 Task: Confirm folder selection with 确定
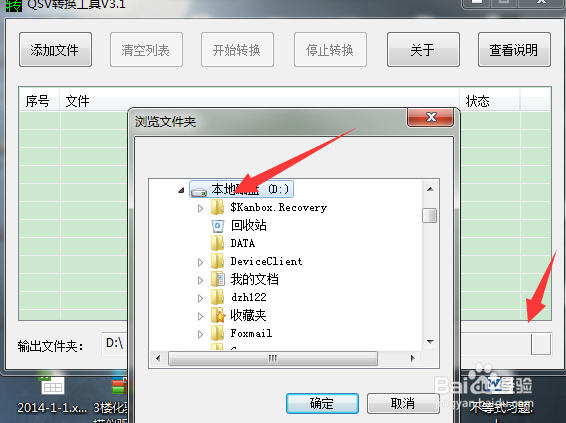click(x=322, y=403)
